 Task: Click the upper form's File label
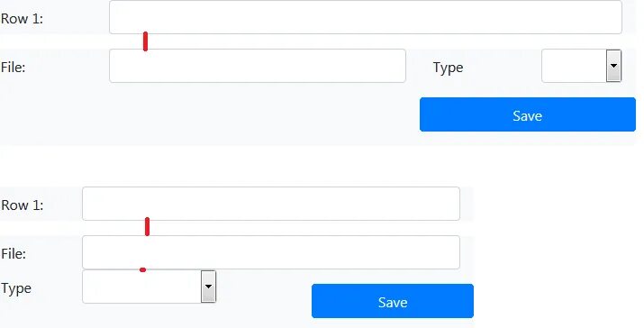tap(14, 67)
